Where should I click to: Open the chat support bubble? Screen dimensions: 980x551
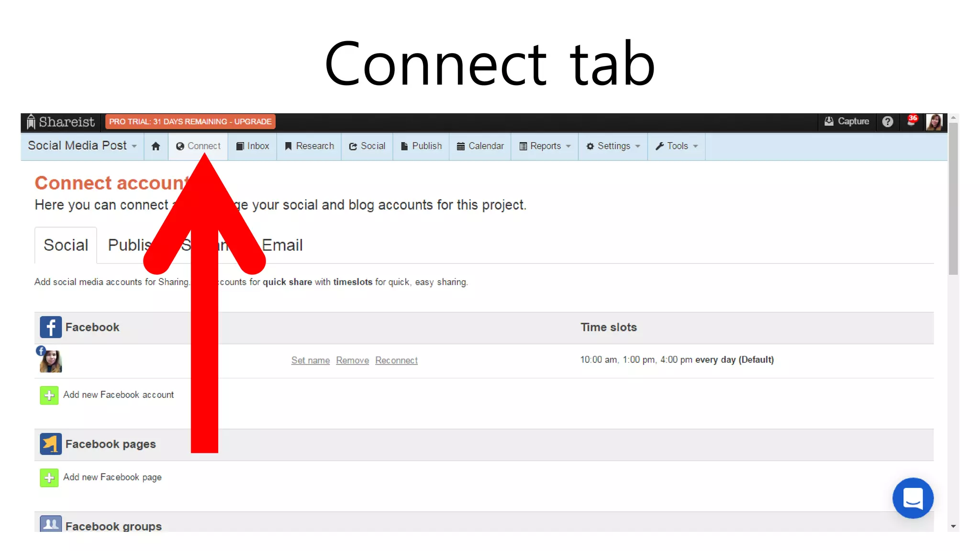(913, 498)
